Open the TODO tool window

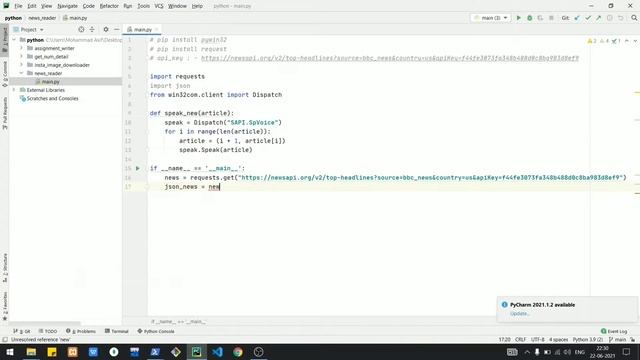pos(48,331)
